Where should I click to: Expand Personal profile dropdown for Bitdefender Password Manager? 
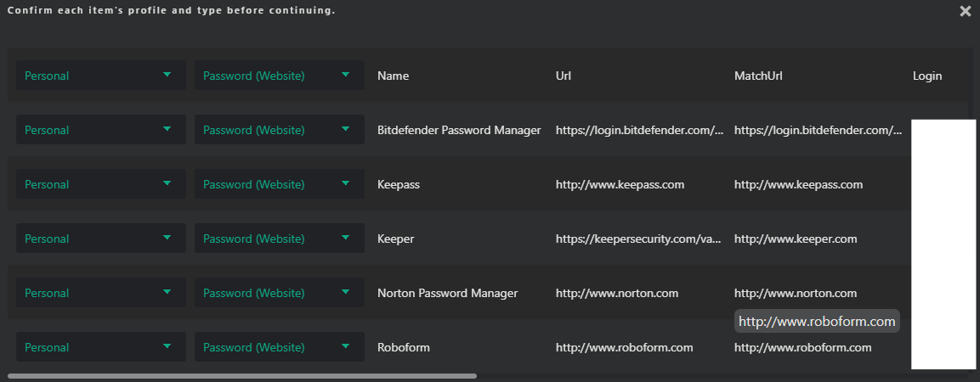(100, 130)
